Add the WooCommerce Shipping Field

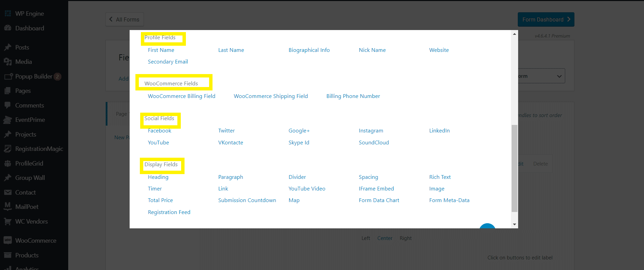[271, 96]
